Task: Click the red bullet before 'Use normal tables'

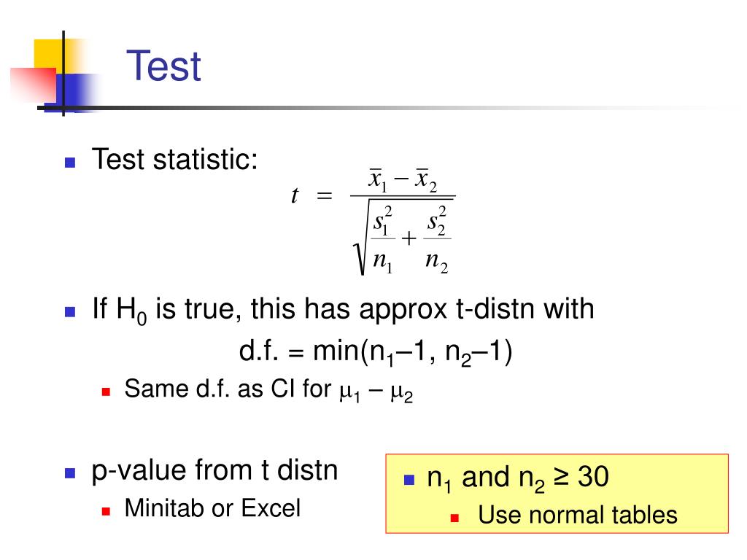Action: 454,518
